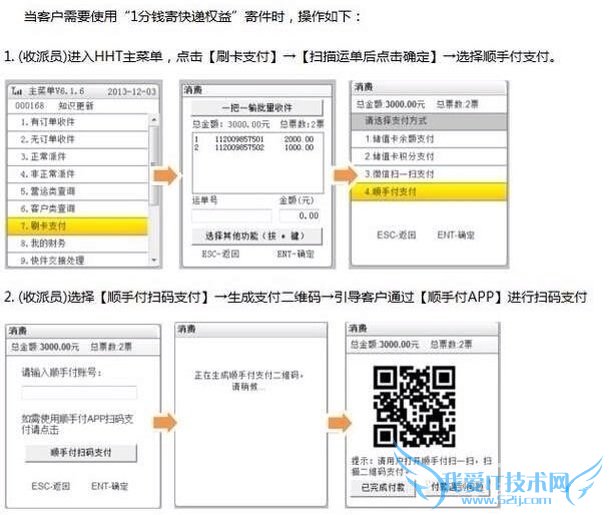
Task: Click ESC-返回 in account entry screen
Action: 51,486
